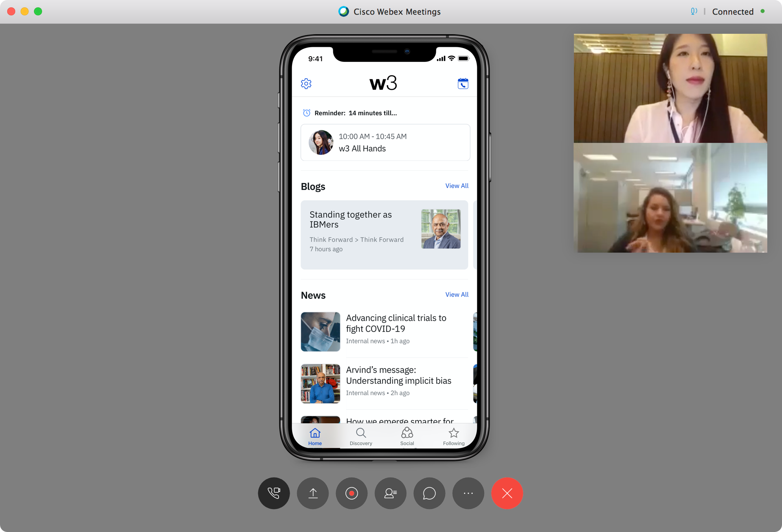The height and width of the screenshot is (532, 782).
Task: End the meeting with red X button
Action: tap(507, 493)
